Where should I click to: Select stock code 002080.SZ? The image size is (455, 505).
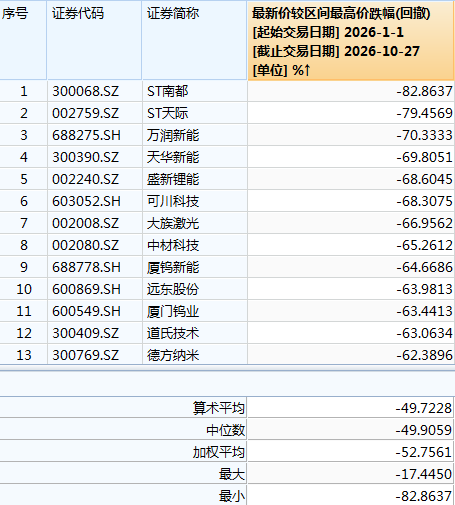(86, 245)
